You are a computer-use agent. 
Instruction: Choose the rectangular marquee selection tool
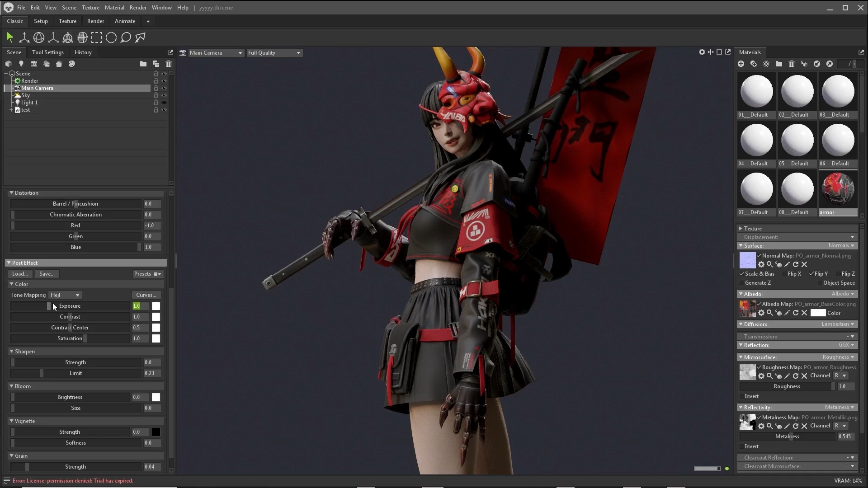[x=97, y=38]
